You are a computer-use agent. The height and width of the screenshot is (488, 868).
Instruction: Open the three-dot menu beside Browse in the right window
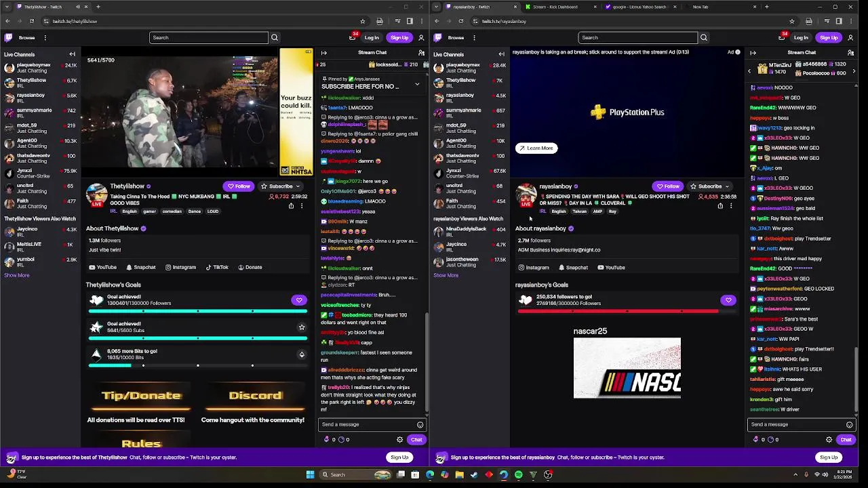[474, 38]
